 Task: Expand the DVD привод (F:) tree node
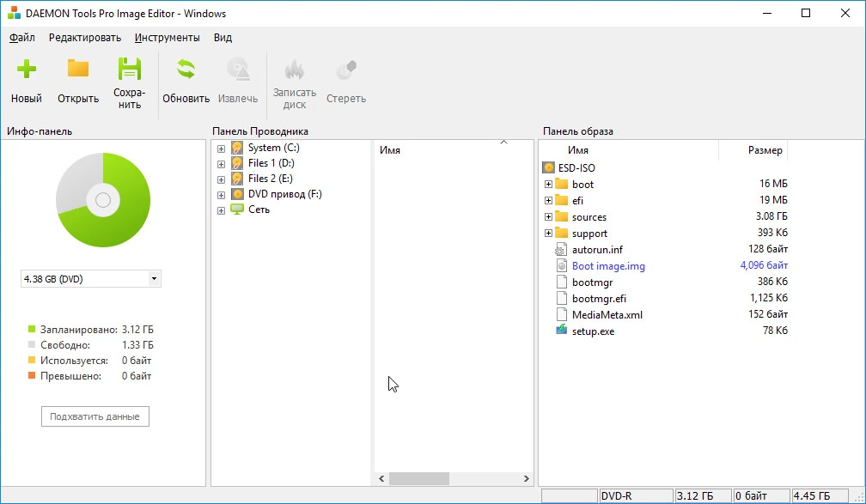[221, 195]
